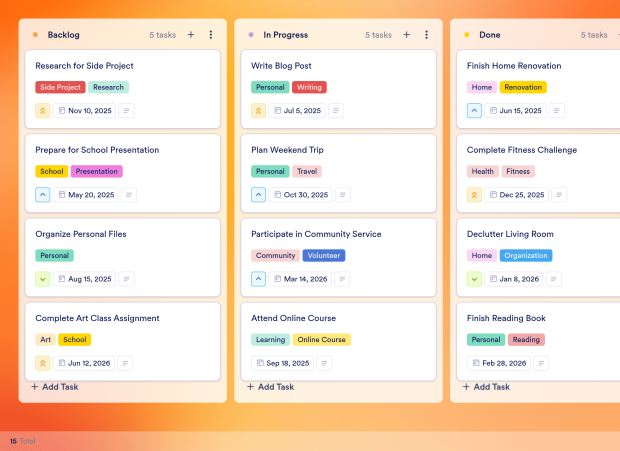The width and height of the screenshot is (620, 451).
Task: Open the In Progress column options menu
Action: click(x=426, y=35)
